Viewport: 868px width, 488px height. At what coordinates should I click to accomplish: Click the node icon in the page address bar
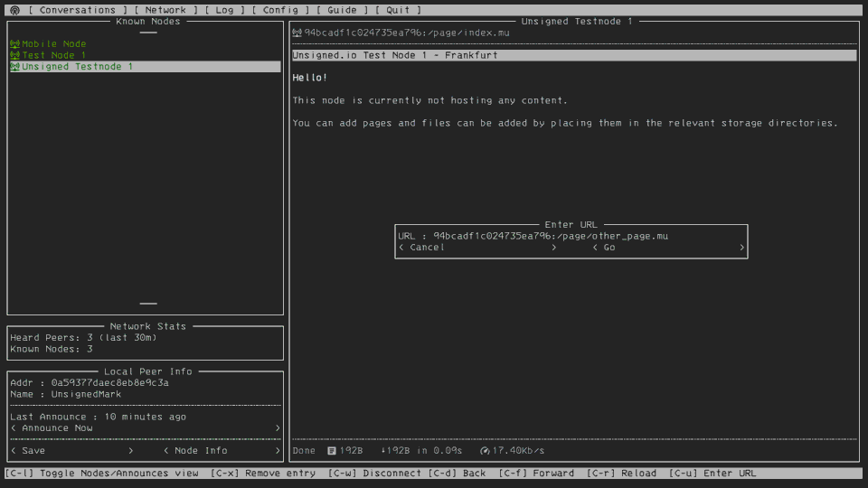[297, 33]
